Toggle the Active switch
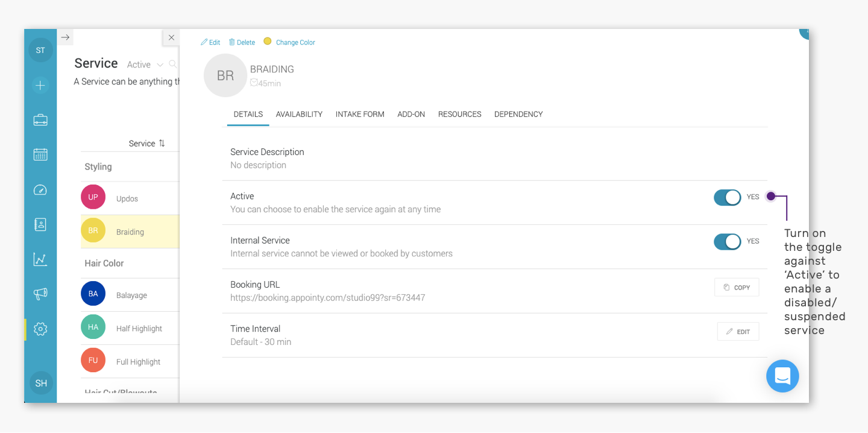Screen dimensions: 868x433 click(x=728, y=197)
